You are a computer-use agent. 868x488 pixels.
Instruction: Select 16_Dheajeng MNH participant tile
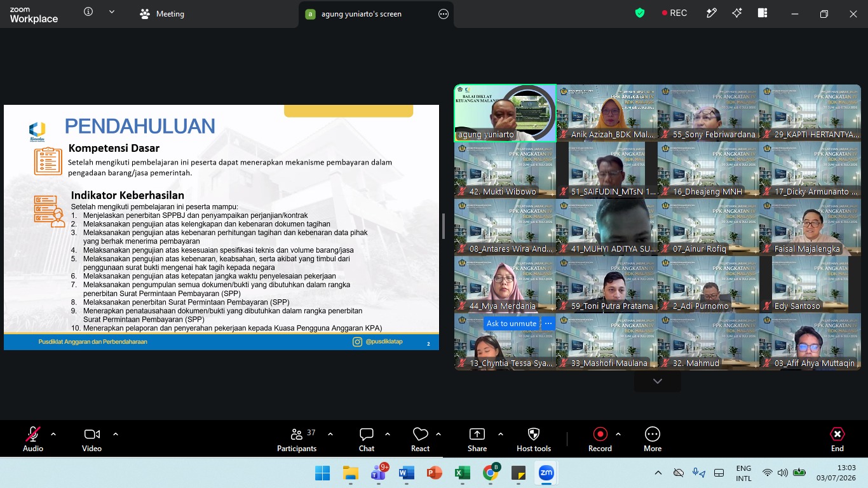tap(709, 170)
